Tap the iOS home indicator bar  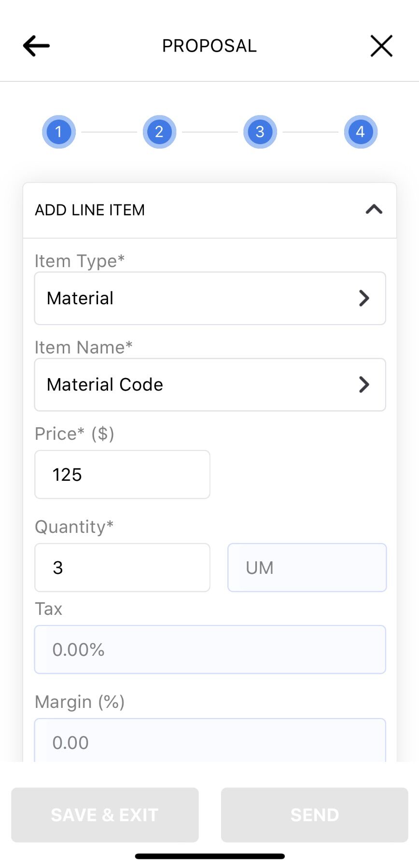pos(209,856)
